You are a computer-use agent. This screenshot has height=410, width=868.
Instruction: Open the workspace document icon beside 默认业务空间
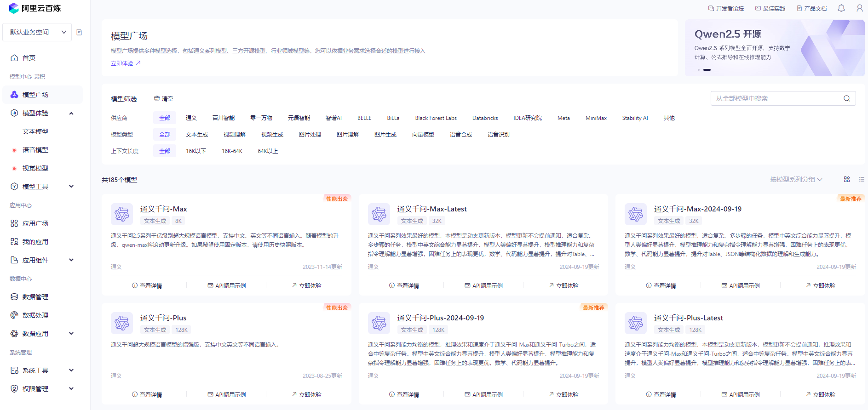[79, 32]
